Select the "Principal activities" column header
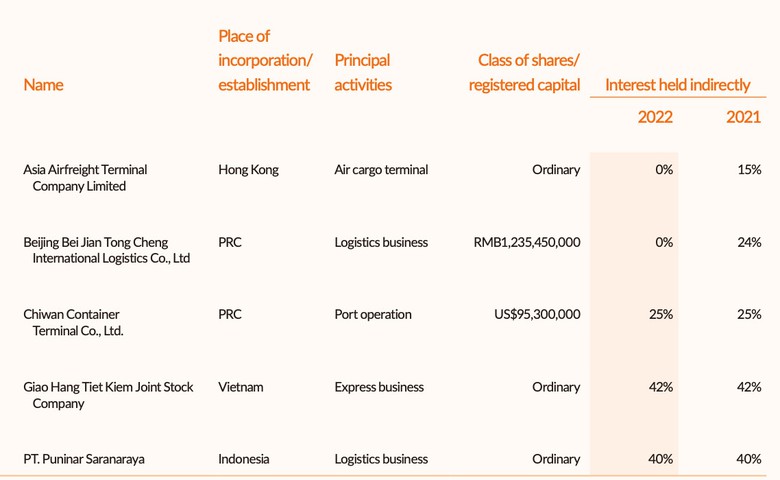Image resolution: width=780 pixels, height=480 pixels. (x=363, y=73)
